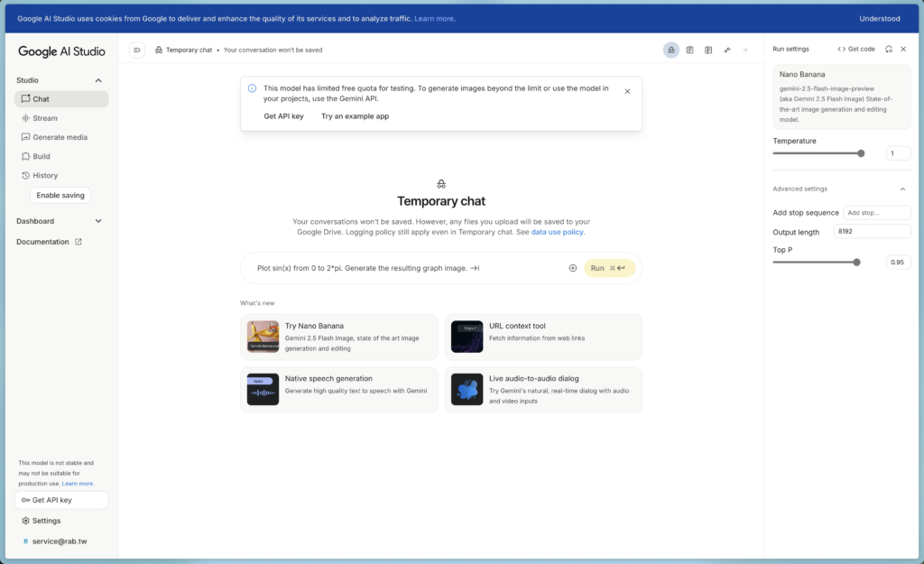This screenshot has height=564, width=924.
Task: Click the service@rab.tw account entry
Action: coord(55,541)
